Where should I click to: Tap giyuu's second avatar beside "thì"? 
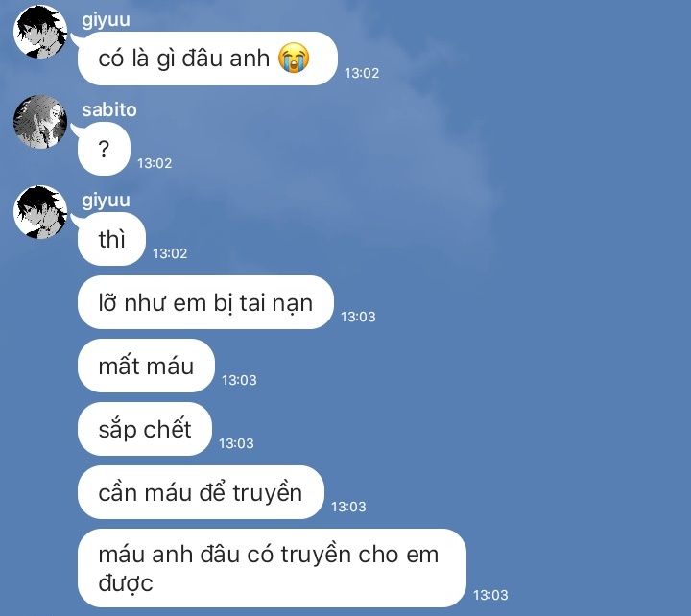[x=40, y=212]
